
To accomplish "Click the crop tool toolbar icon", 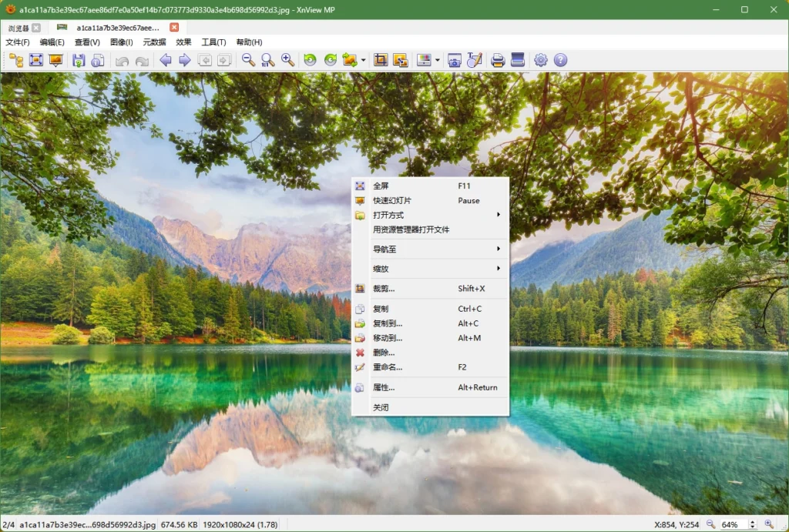I will pyautogui.click(x=380, y=60).
